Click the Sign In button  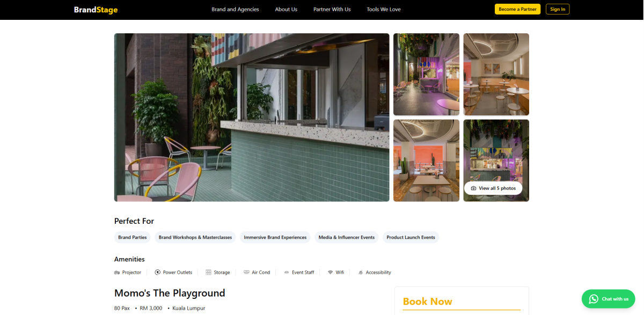(558, 9)
